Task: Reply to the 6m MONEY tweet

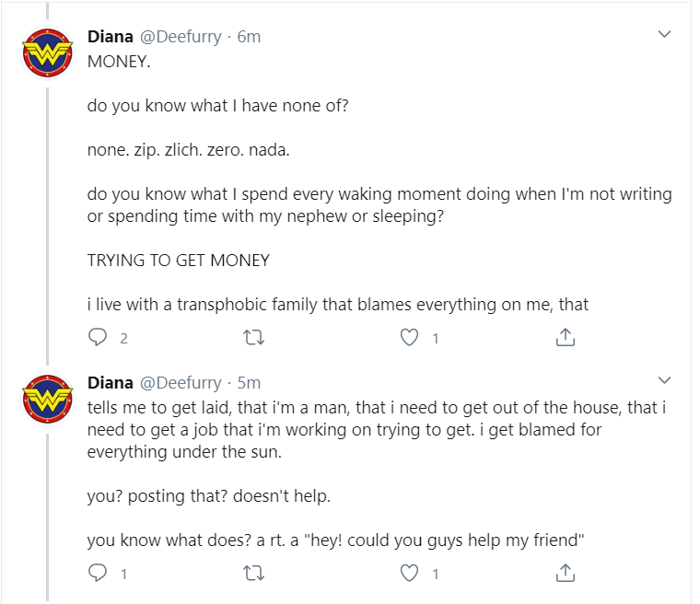Action: coord(98,337)
